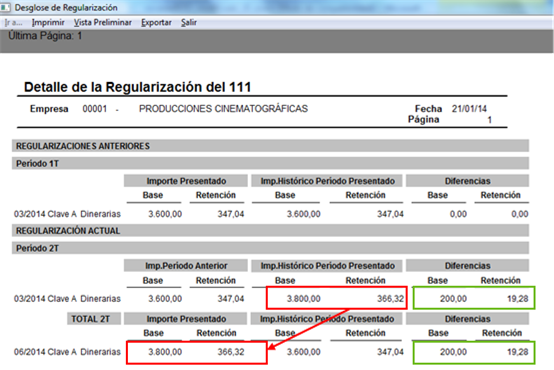Click the window icon beside Desglose de Regularización
The image size is (554, 370).
click(x=5, y=7)
